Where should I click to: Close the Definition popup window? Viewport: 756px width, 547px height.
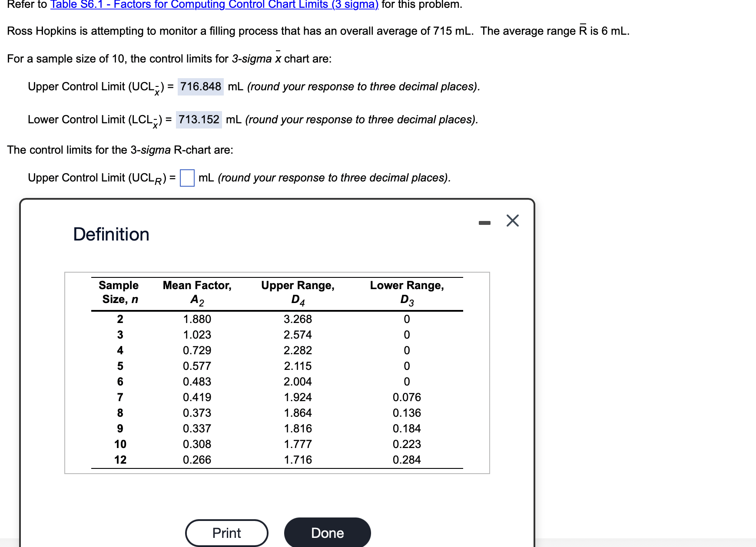pos(513,221)
